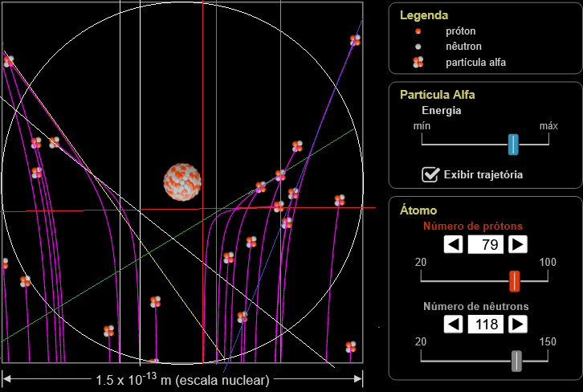Click the próton icon in the legend
This screenshot has height=392, width=583.
point(418,31)
